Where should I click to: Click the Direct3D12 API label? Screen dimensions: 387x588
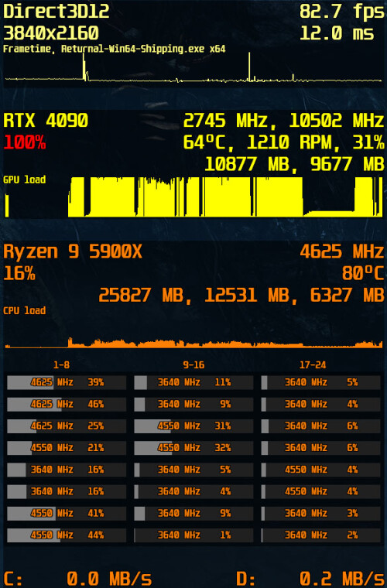click(57, 12)
